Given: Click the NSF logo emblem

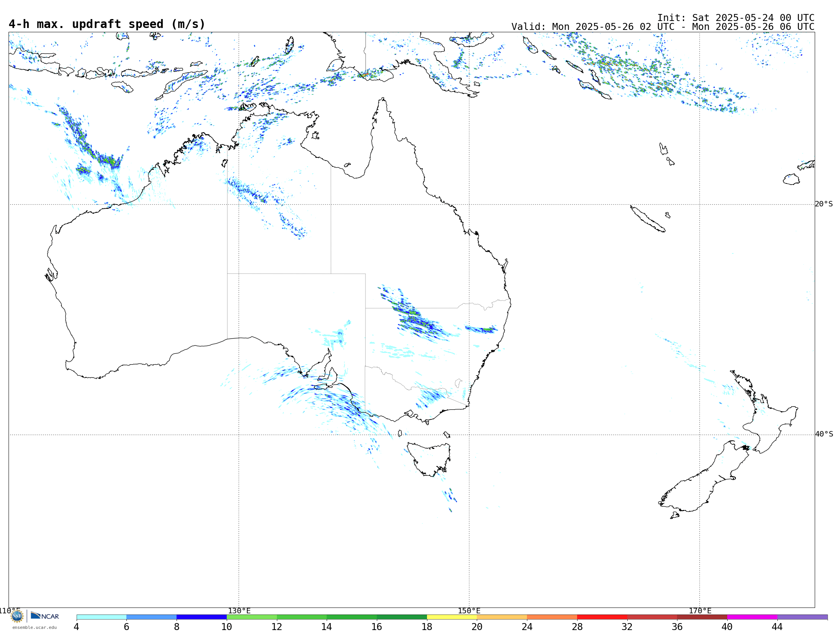Looking at the screenshot, I should (17, 616).
